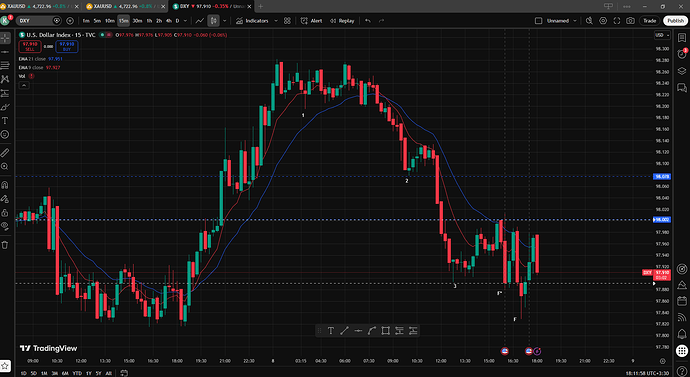Set date range to 1M
This screenshot has width=690, height=377.
click(x=44, y=373)
